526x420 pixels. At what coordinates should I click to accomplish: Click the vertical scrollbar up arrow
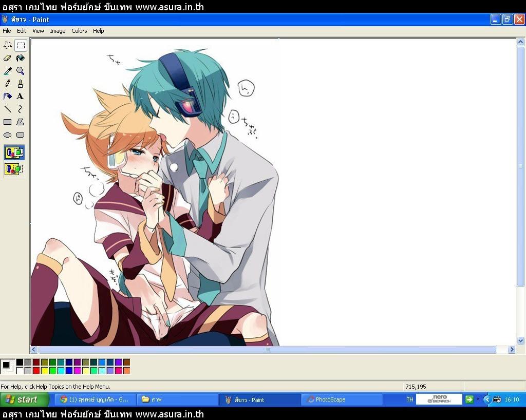(x=521, y=42)
